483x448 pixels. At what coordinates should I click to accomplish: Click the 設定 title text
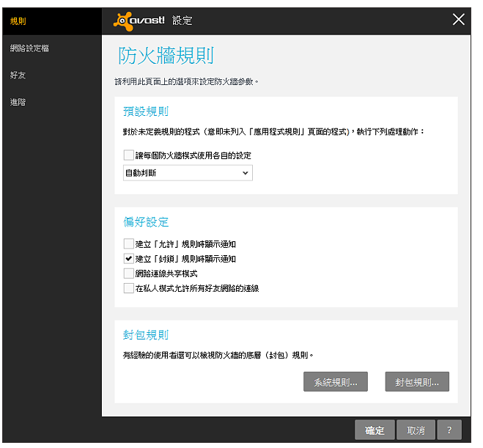coord(182,21)
